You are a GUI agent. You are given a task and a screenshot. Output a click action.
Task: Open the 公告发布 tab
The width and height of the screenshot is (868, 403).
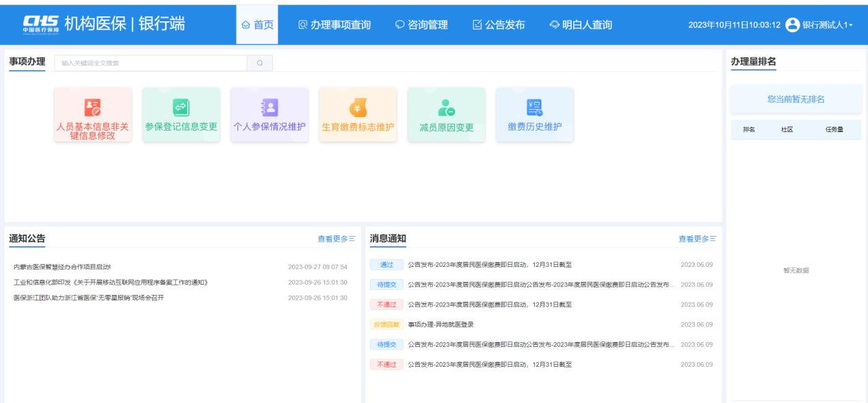pyautogui.click(x=499, y=25)
